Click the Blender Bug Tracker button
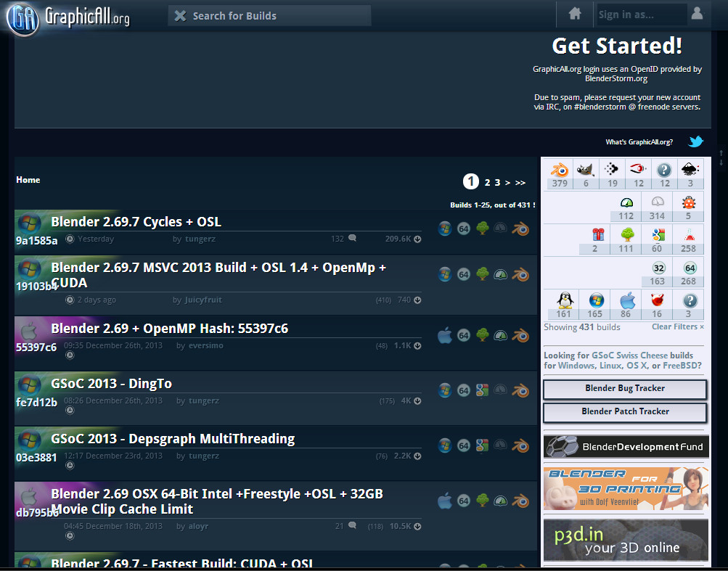The image size is (728, 571). (x=625, y=389)
